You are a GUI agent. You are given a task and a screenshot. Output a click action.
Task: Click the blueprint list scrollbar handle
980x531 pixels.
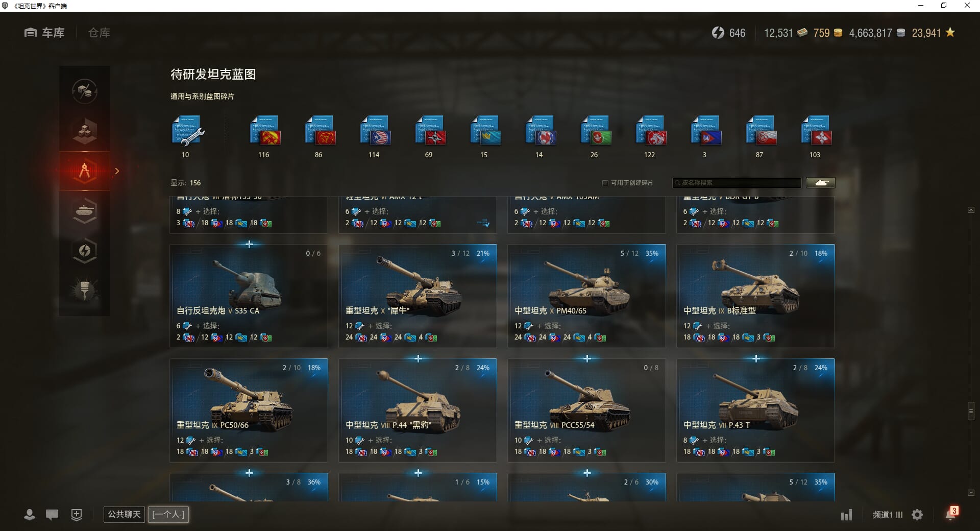971,411
